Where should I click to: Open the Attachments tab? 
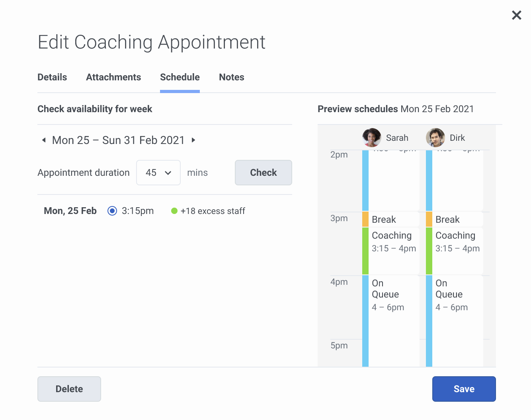click(113, 77)
